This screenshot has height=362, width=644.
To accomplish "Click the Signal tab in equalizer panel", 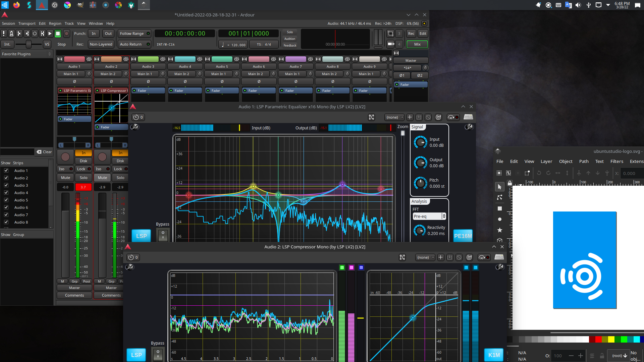I will [x=417, y=127].
